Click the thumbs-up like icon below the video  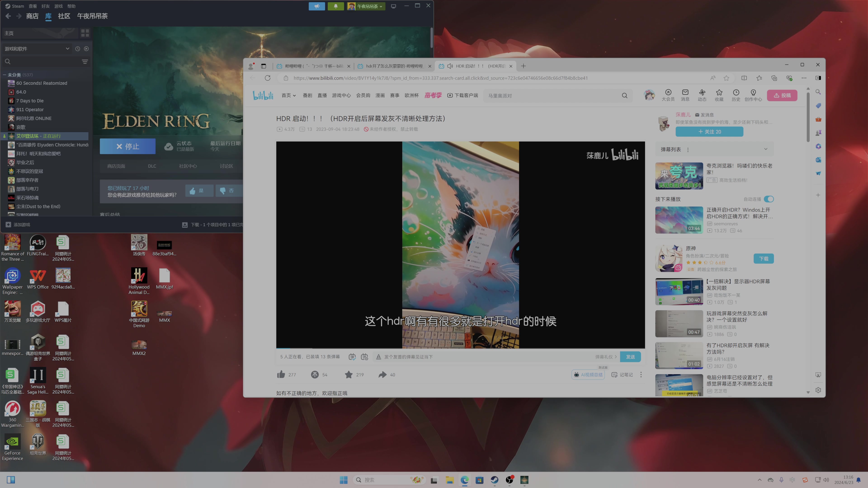[281, 375]
